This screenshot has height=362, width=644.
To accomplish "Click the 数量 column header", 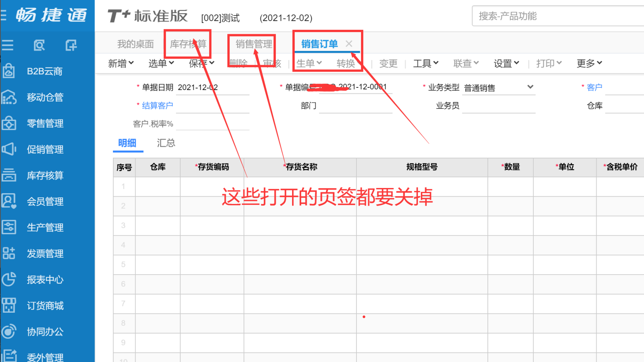I will coord(511,167).
